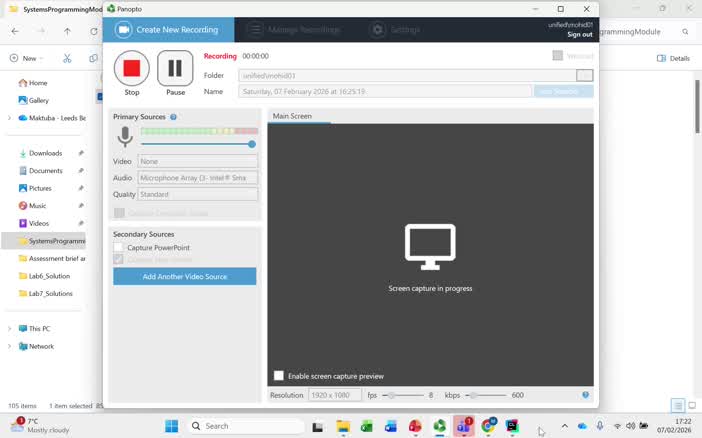Click the OneDrive cloud tray icon
This screenshot has width=702, height=438.
pyautogui.click(x=582, y=426)
